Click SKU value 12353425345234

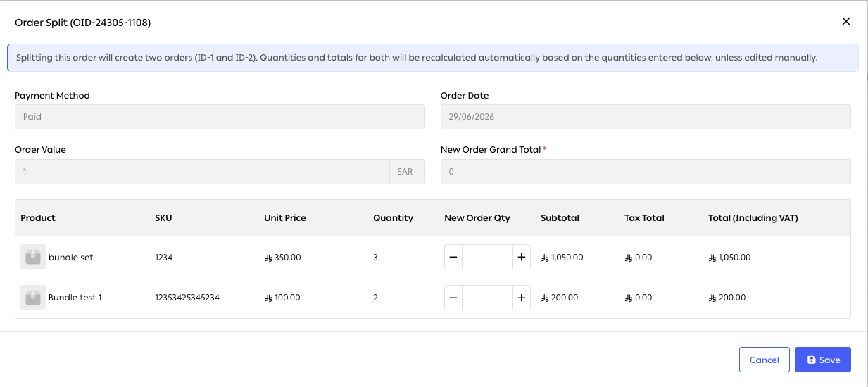tap(187, 298)
